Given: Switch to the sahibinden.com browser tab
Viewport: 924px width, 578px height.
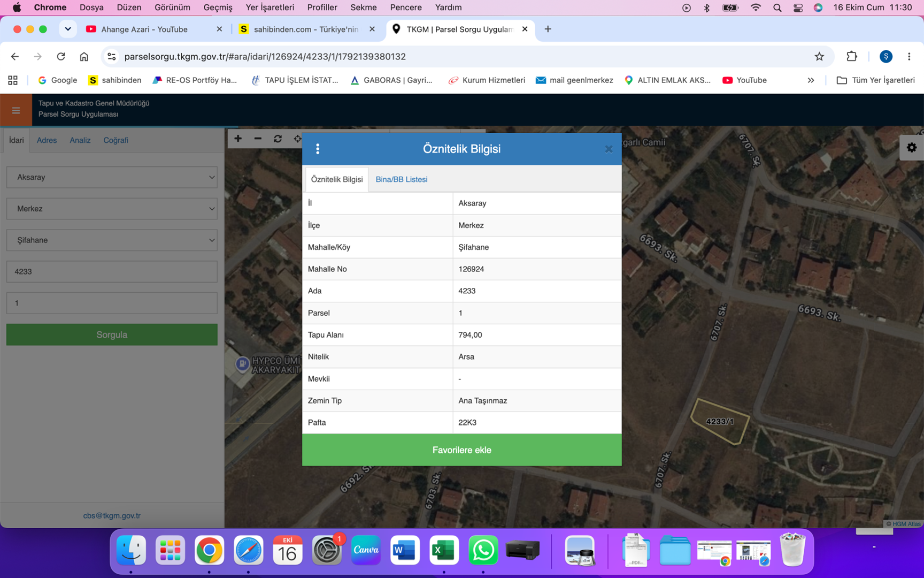Looking at the screenshot, I should [307, 29].
